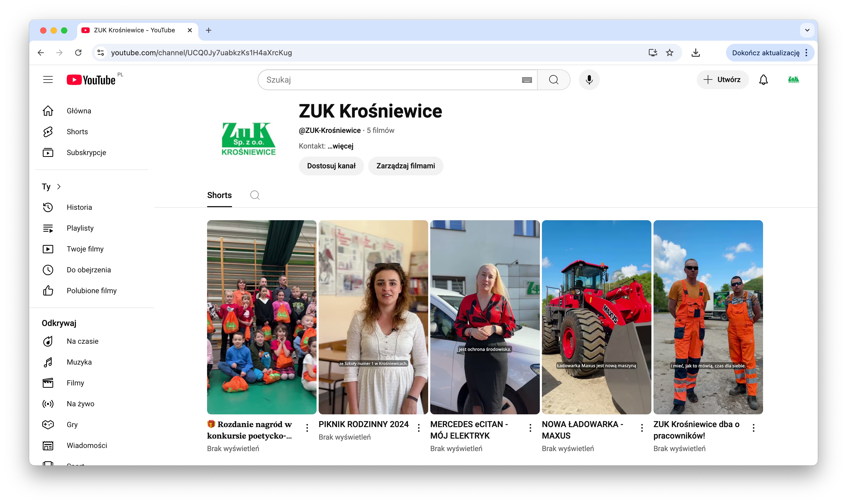View site information icon in address bar
The width and height of the screenshot is (847, 504).
pyautogui.click(x=101, y=53)
